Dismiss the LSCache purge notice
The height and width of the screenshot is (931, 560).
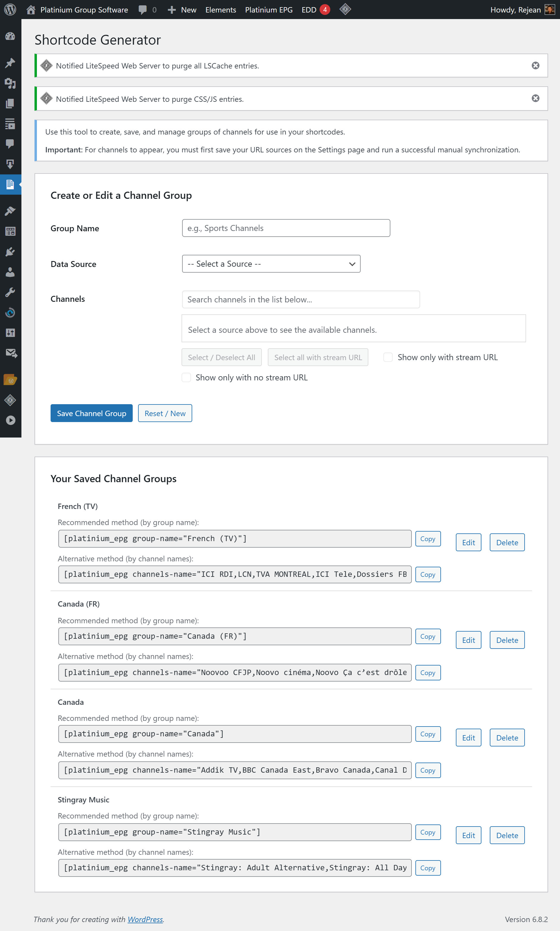[536, 65]
